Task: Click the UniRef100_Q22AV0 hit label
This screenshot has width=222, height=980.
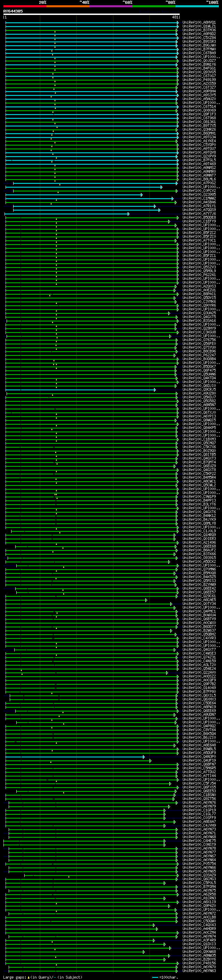Action: click(x=199, y=673)
